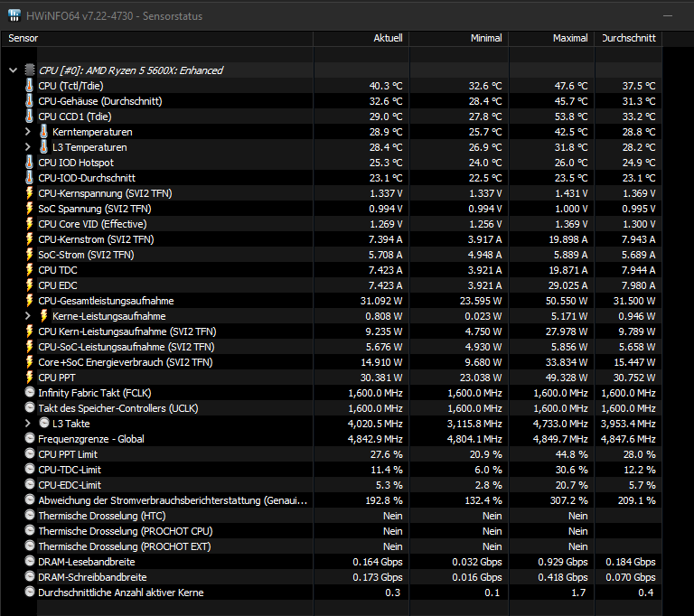Click thermometer icon of CPU IOD Hotspot
Screen dimensions: 694x616
tap(29, 163)
